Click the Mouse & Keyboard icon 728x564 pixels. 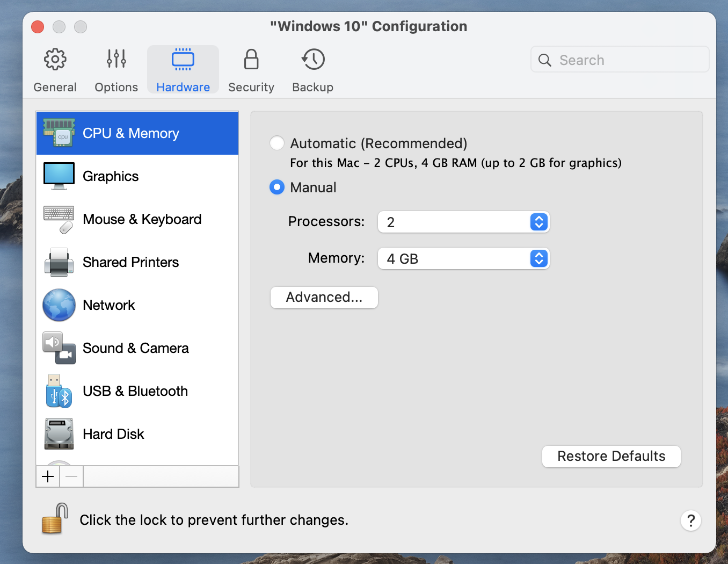[59, 219]
